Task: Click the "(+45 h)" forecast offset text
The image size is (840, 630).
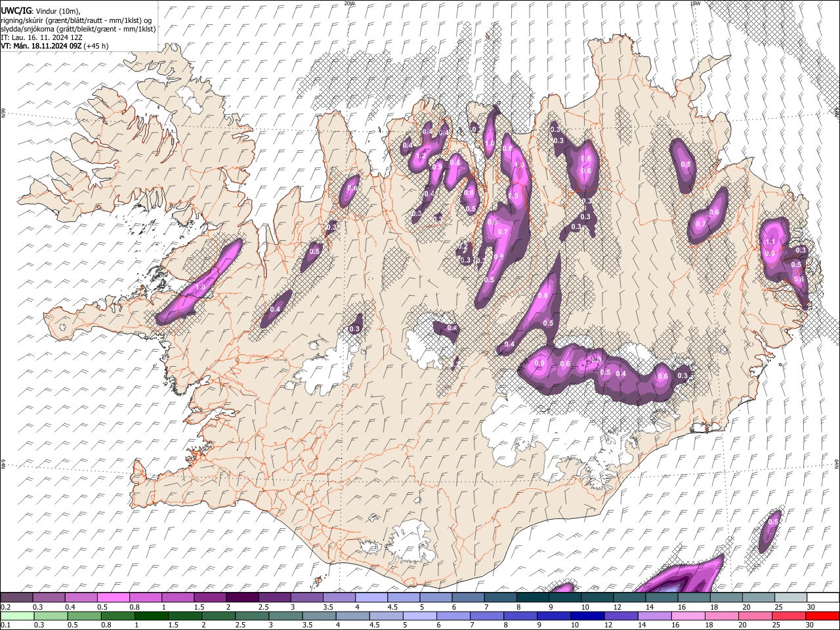Action: 96,46
